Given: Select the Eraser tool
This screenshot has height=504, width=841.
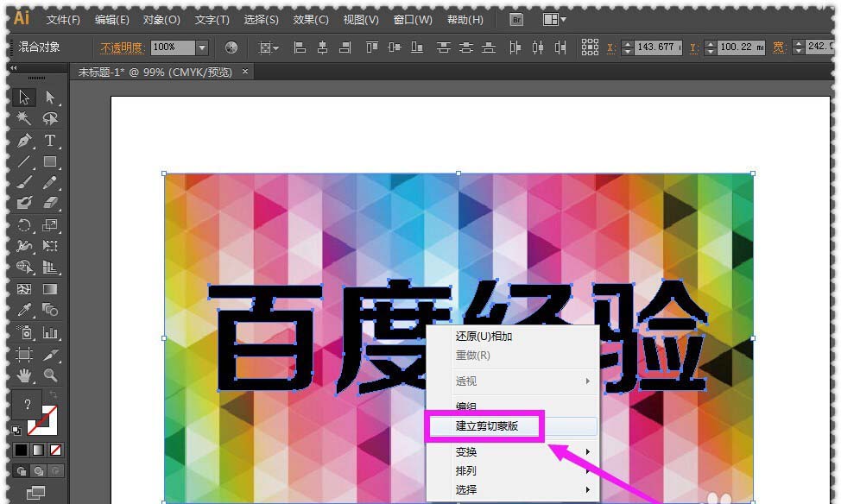Looking at the screenshot, I should [x=50, y=203].
